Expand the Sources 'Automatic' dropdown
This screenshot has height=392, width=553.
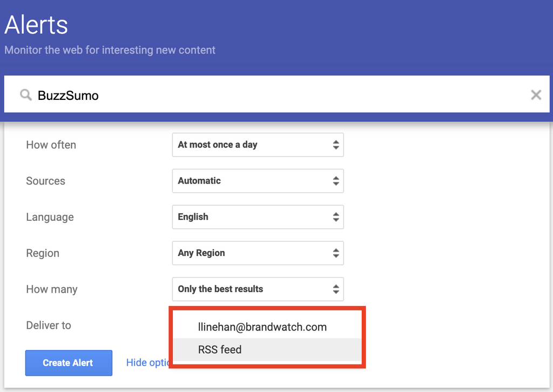[x=258, y=181]
